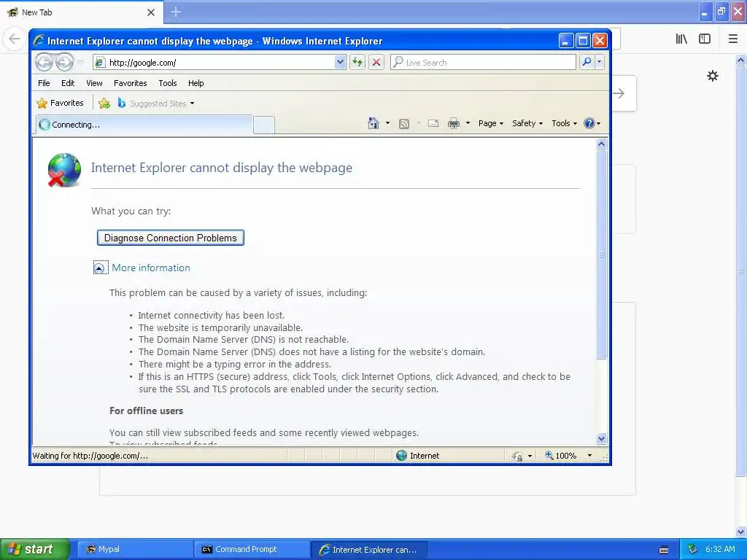This screenshot has height=560, width=747.
Task: Open the Favorites menu
Action: tap(130, 83)
